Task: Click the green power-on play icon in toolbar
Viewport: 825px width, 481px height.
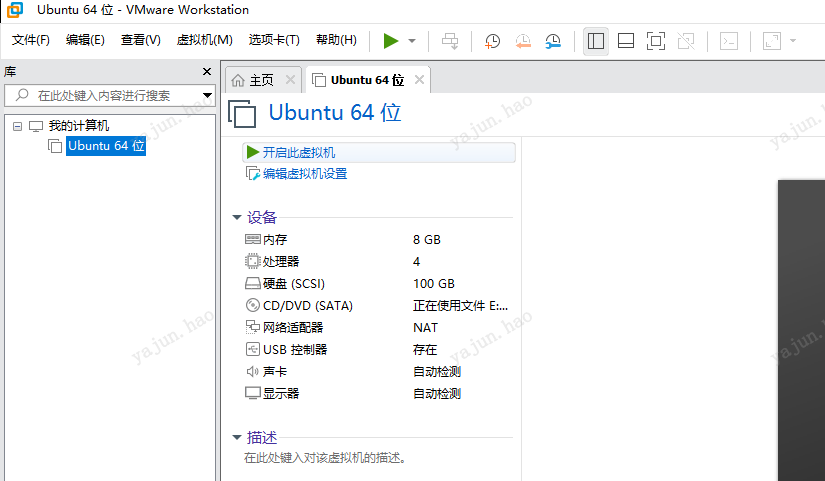Action: click(390, 41)
